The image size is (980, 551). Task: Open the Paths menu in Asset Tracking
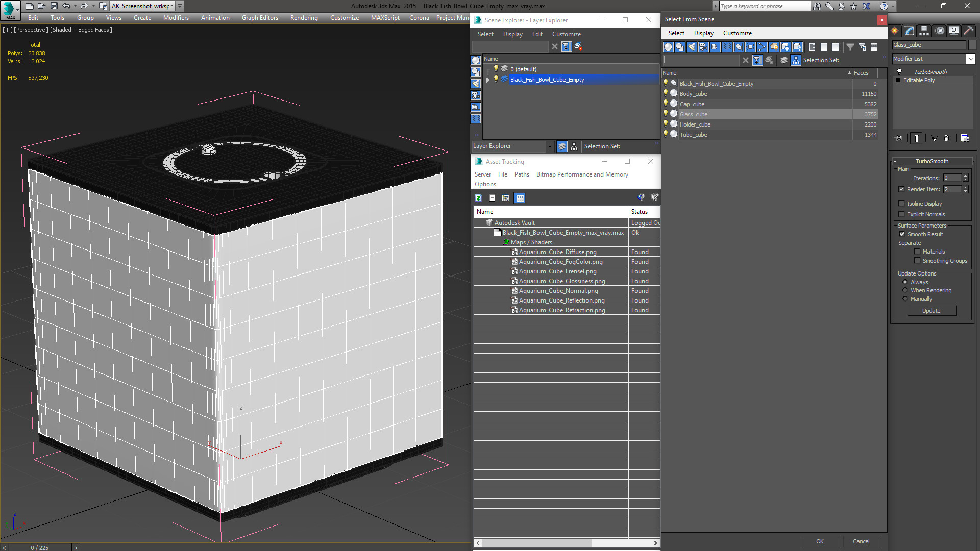(x=522, y=174)
